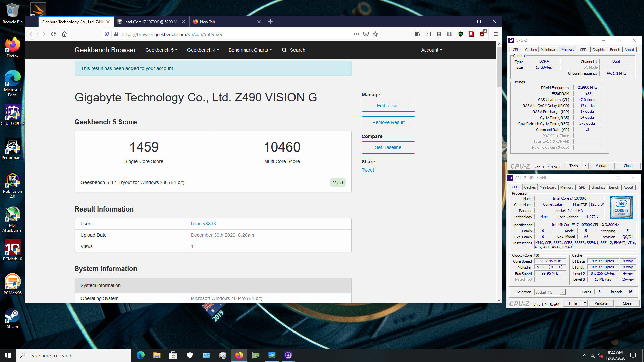Go back with the browser back arrow
644x362 pixels.
[32, 34]
